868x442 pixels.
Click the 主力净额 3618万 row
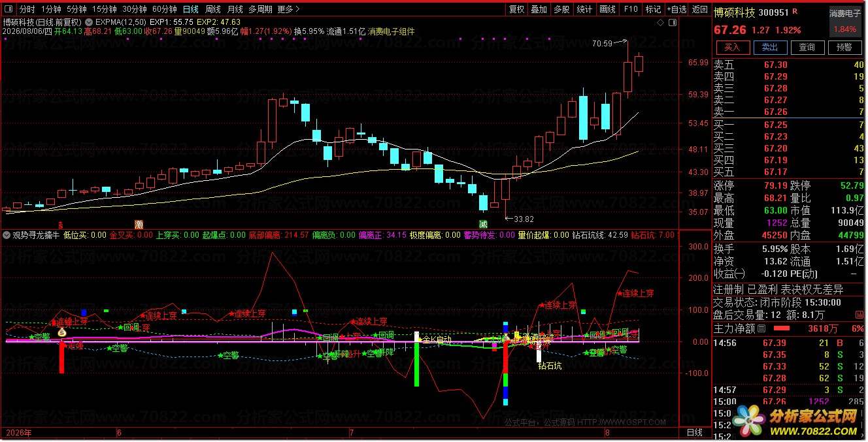click(x=789, y=328)
